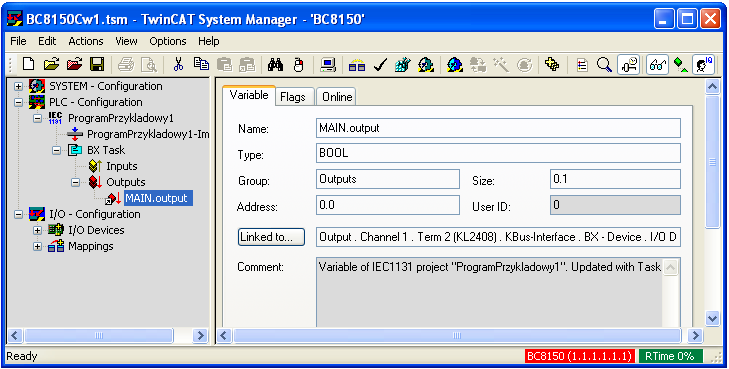Collapse the BX Task node
The image size is (729, 369).
click(57, 151)
